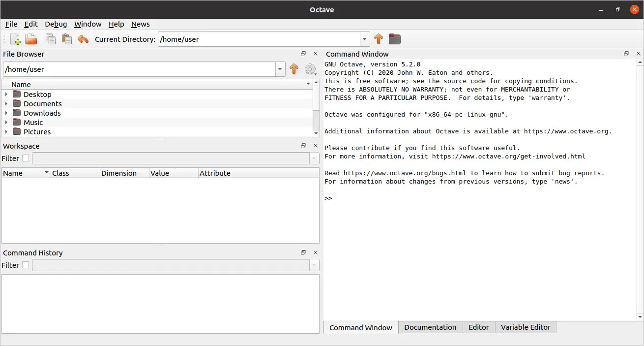The height and width of the screenshot is (346, 644).
Task: Close the Command Window panel
Action: 639,54
